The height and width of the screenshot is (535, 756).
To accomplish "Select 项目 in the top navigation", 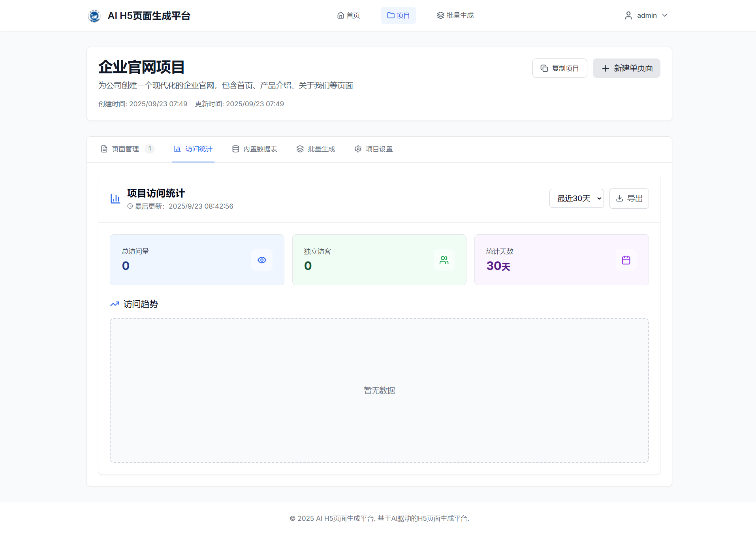I will 398,15.
